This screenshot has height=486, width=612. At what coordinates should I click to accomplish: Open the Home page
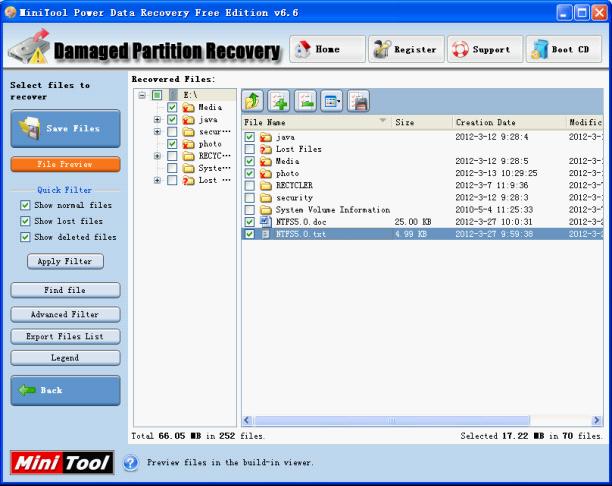[x=327, y=49]
